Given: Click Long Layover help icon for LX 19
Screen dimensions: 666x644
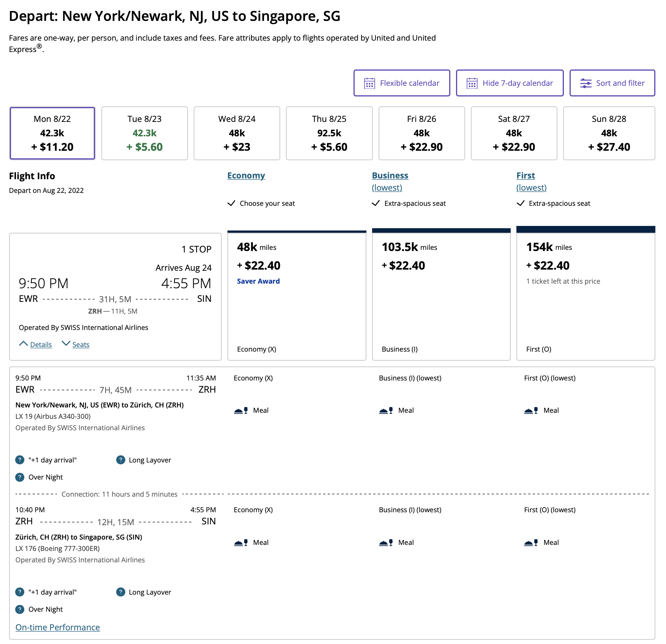Looking at the screenshot, I should tap(121, 460).
